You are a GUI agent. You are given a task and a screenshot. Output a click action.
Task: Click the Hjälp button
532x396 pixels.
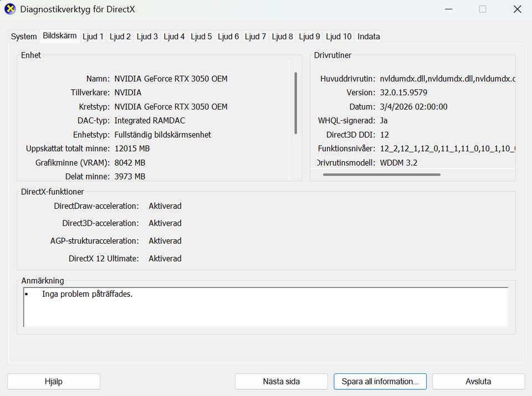54,382
